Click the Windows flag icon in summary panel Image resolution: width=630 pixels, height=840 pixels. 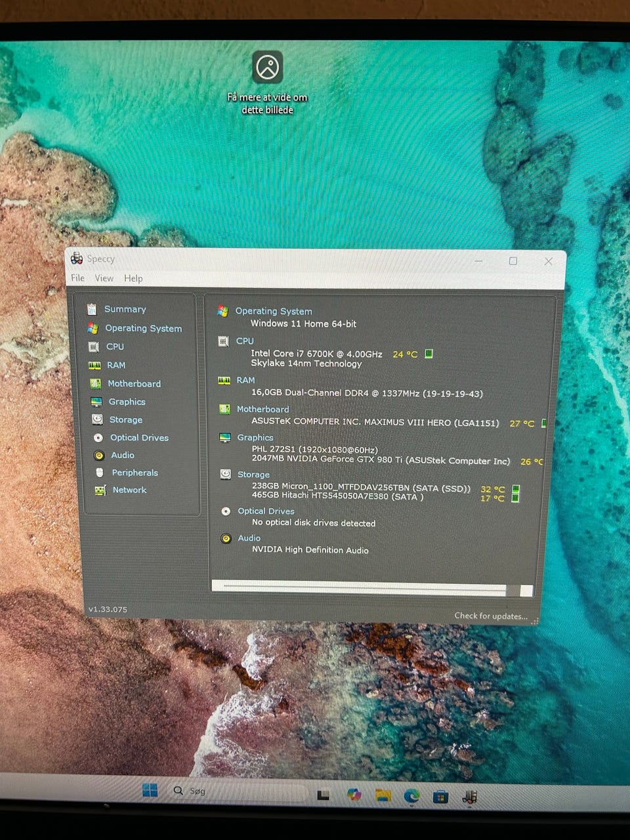(223, 311)
